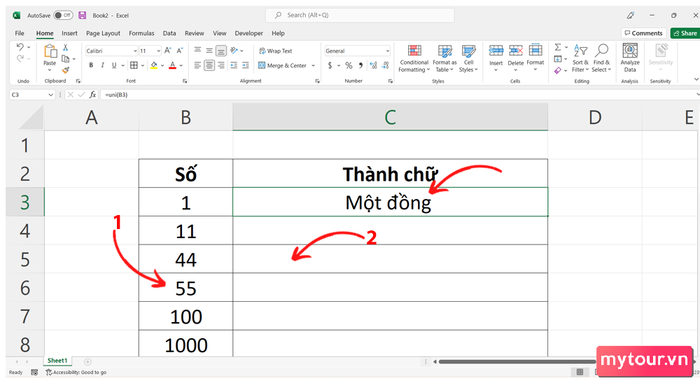The width and height of the screenshot is (700, 386).
Task: Select the Format Painter brush
Action: (x=66, y=70)
